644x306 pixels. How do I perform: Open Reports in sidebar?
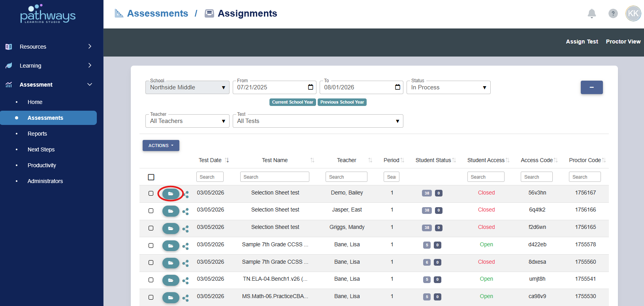[x=37, y=134]
